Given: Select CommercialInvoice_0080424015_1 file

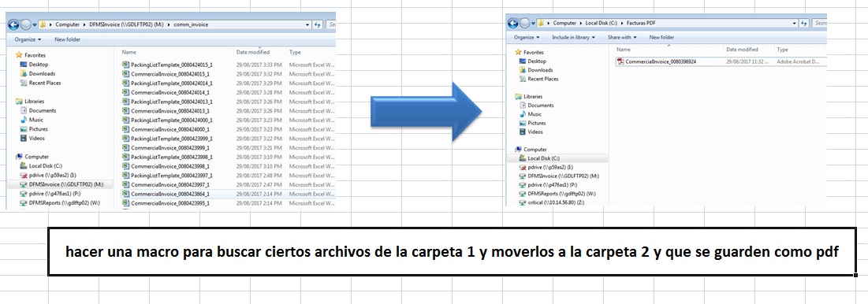Looking at the screenshot, I should (170, 74).
